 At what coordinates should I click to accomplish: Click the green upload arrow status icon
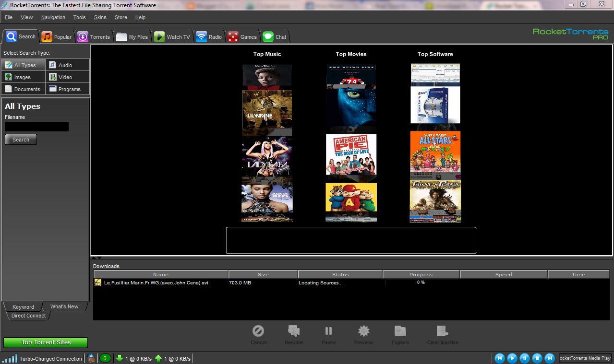(x=158, y=358)
